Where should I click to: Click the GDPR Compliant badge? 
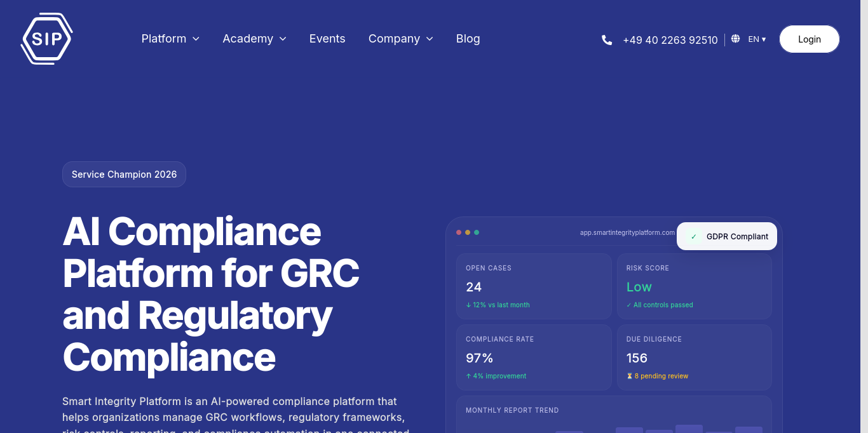[x=727, y=237]
